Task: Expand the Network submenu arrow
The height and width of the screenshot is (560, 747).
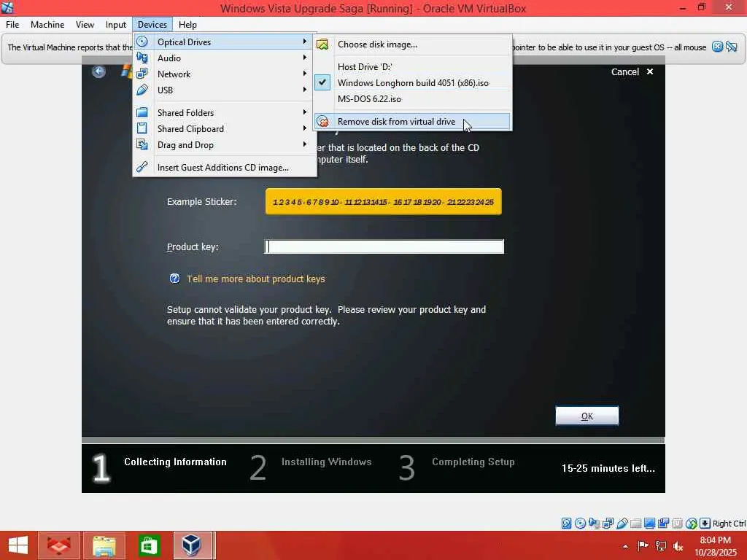Action: [x=304, y=74]
